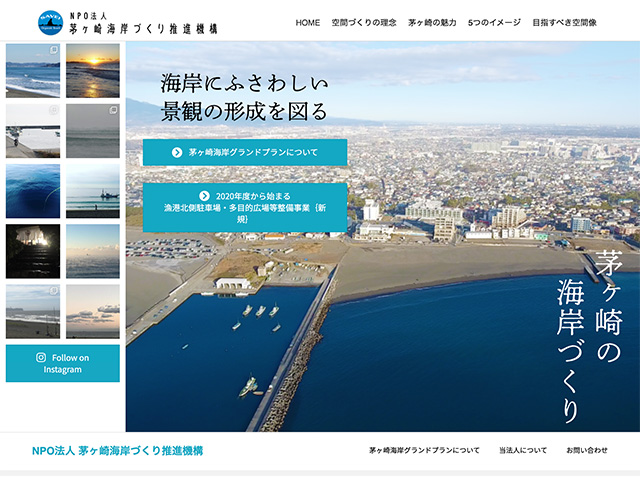This screenshot has height=480, width=640.
Task: Open the dark stairway night thumbnail
Action: pos(33,251)
